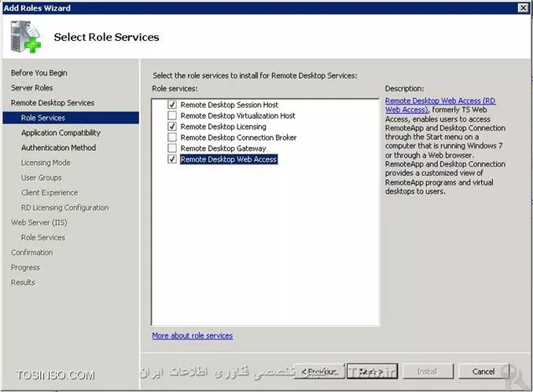Cancel the Add Roles Wizard
The height and width of the screenshot is (392, 533).
point(483,372)
